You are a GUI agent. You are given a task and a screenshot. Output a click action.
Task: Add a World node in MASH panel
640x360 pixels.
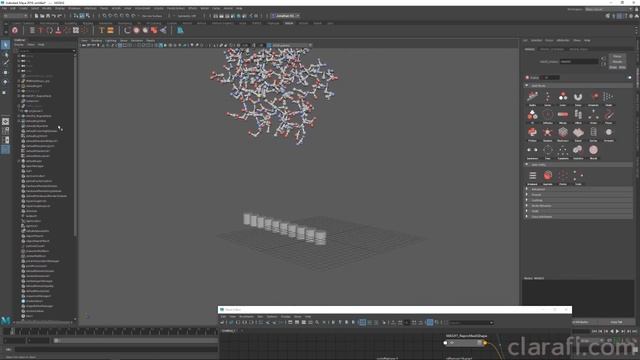point(593,151)
